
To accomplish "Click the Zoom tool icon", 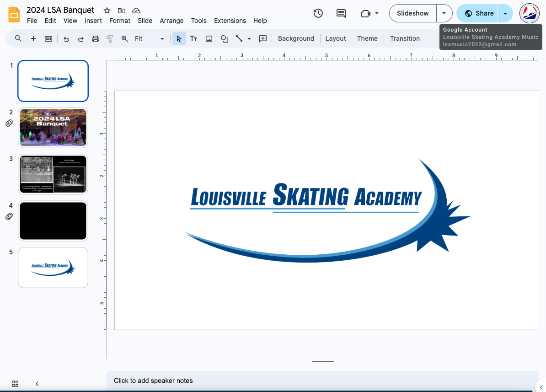I will pos(124,39).
